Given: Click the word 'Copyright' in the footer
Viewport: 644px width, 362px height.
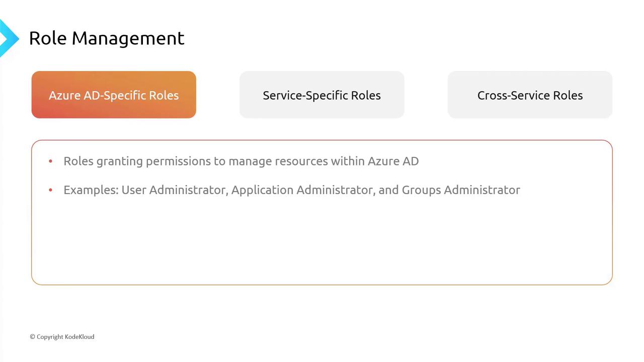Looking at the screenshot, I should [50, 337].
